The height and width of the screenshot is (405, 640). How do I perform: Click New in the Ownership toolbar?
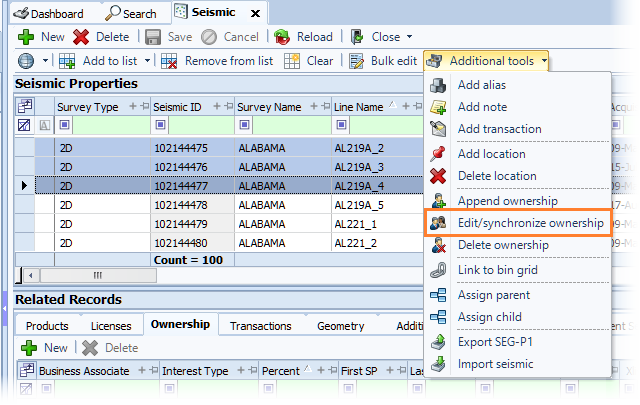pos(44,348)
